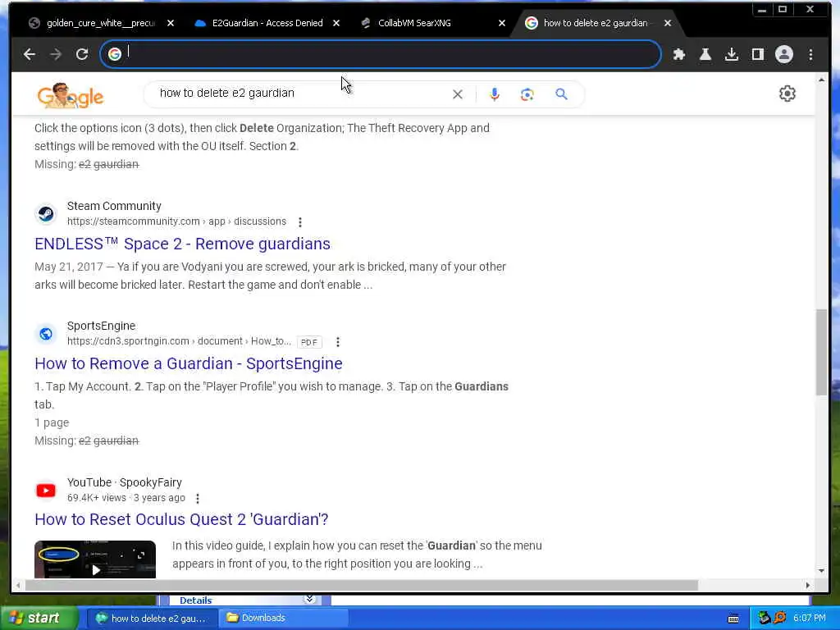Open How to Reset Oculus Quest 2 'Guardian'?
Screen dimensions: 840x630
181,519
